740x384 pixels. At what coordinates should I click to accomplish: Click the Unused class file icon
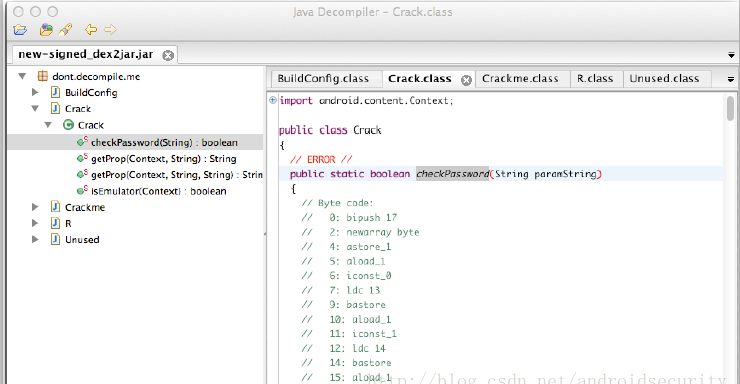pos(55,239)
